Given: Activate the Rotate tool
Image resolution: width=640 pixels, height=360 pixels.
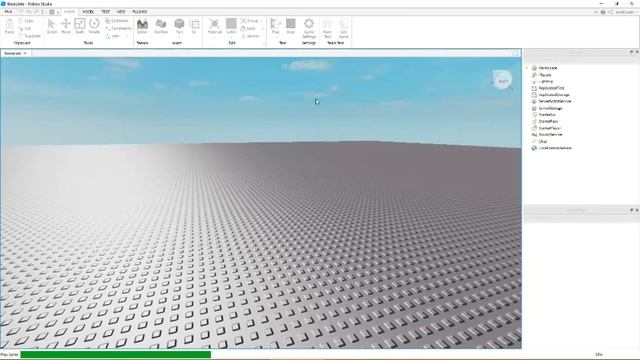Looking at the screenshot, I should pyautogui.click(x=94, y=26).
